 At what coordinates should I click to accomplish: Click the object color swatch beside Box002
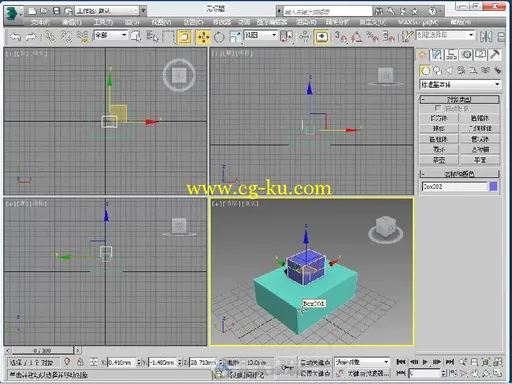click(x=494, y=186)
